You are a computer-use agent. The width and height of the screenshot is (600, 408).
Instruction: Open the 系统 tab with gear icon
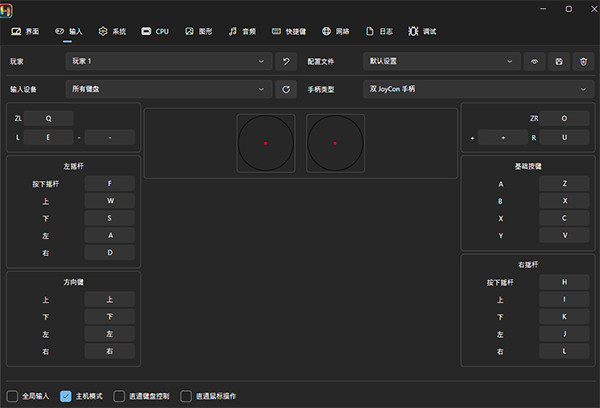pos(112,31)
